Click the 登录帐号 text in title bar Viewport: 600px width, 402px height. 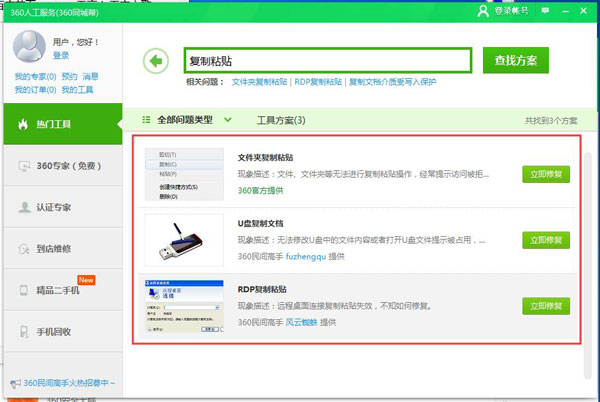coord(512,11)
